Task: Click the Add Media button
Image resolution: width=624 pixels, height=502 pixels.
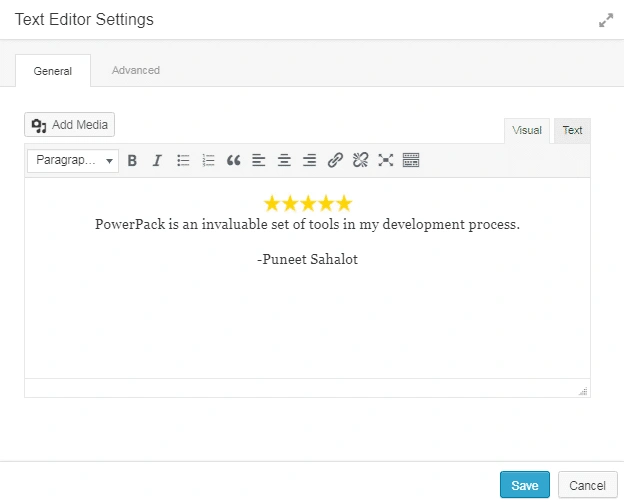Action: (70, 125)
